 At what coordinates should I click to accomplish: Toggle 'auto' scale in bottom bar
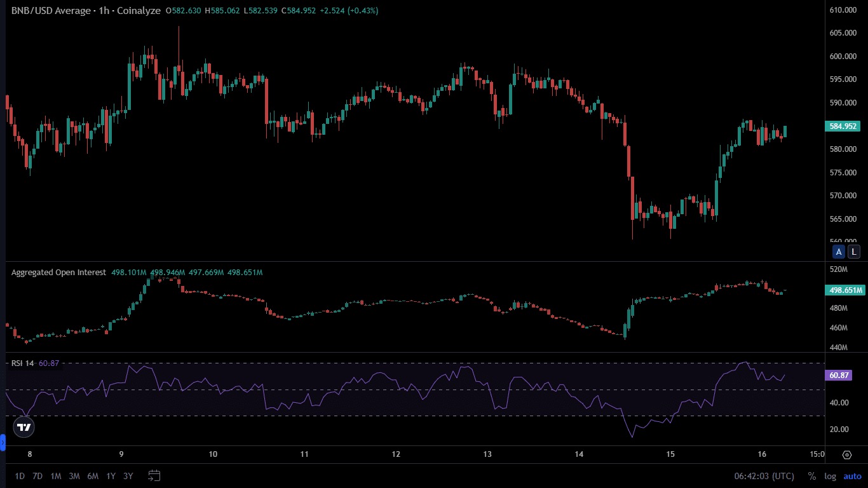(x=852, y=476)
